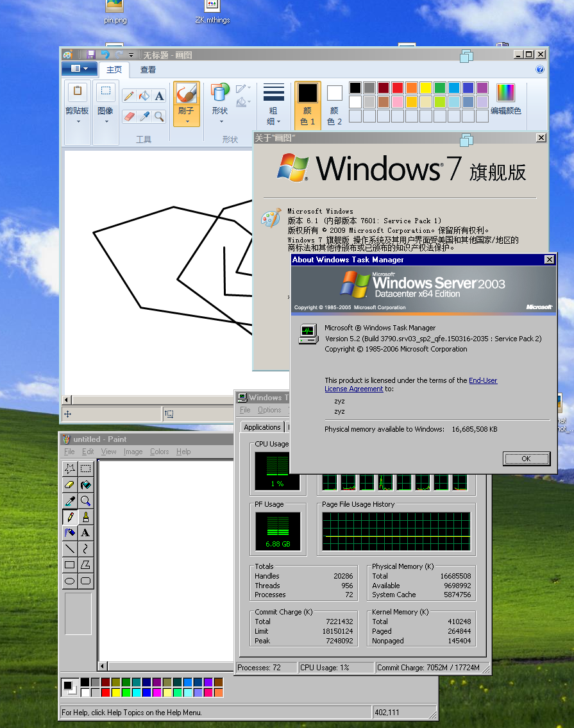The height and width of the screenshot is (728, 574).
Task: Switch to the 查看 ribbon tab
Action: (148, 70)
